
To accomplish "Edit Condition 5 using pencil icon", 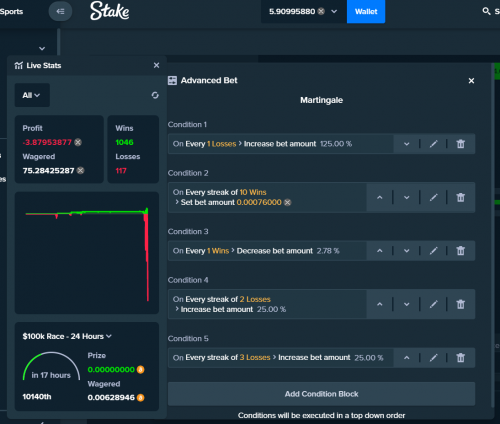I will pos(433,358).
